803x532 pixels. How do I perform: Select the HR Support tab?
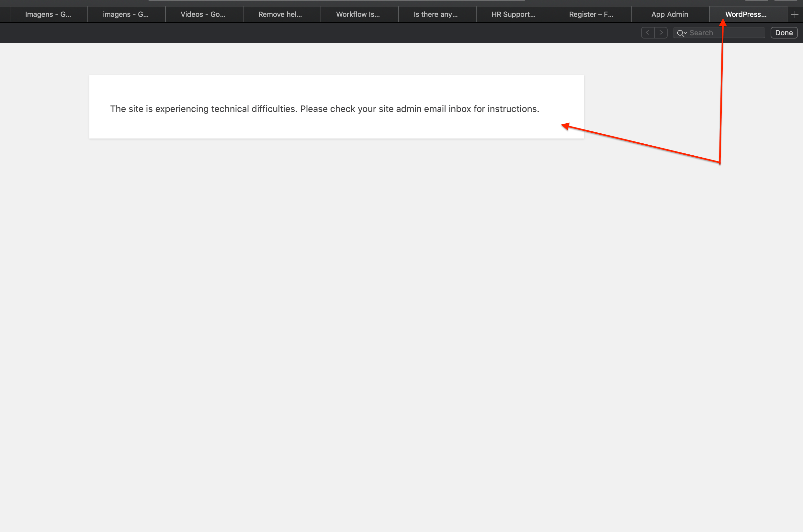[x=513, y=15]
